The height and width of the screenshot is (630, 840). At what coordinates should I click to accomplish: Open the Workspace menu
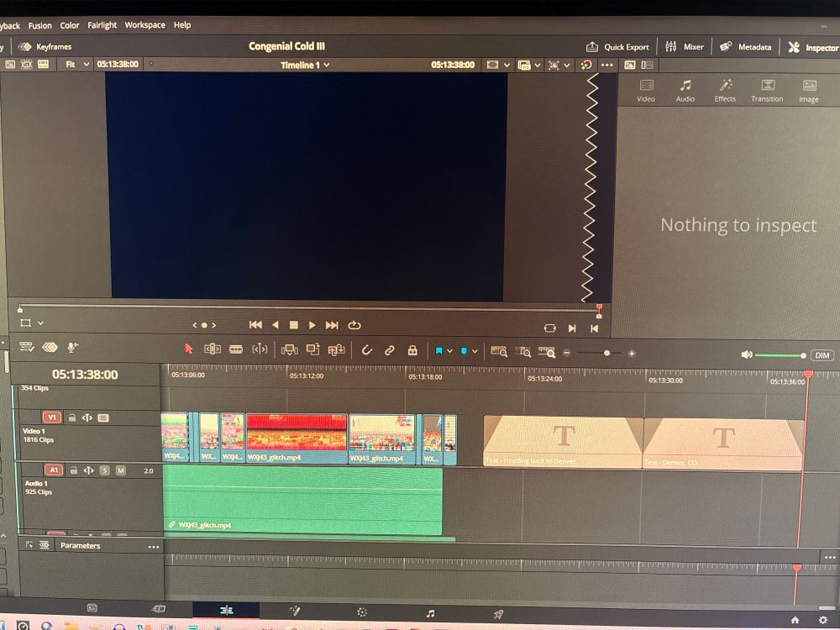(144, 24)
